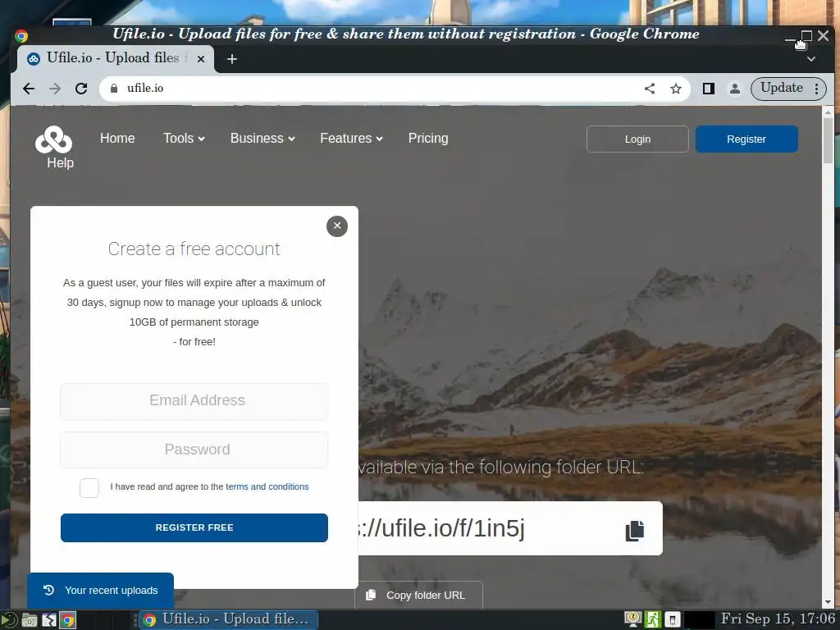The image size is (840, 630).
Task: Click the Chrome back arrow
Action: pyautogui.click(x=29, y=89)
